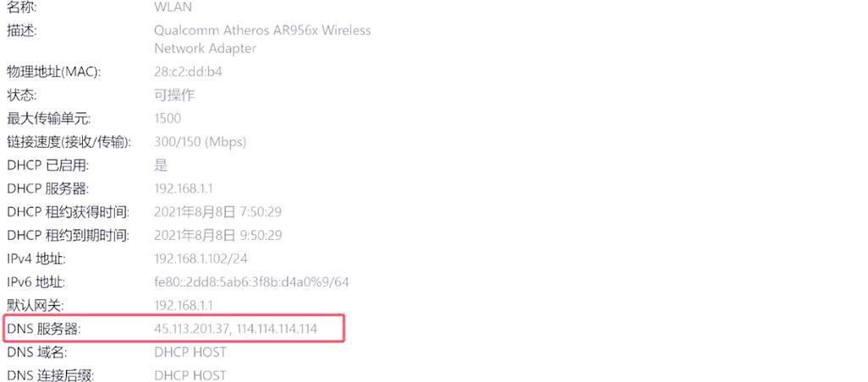Select the MAC address 28:c2:dd:b4

point(188,72)
